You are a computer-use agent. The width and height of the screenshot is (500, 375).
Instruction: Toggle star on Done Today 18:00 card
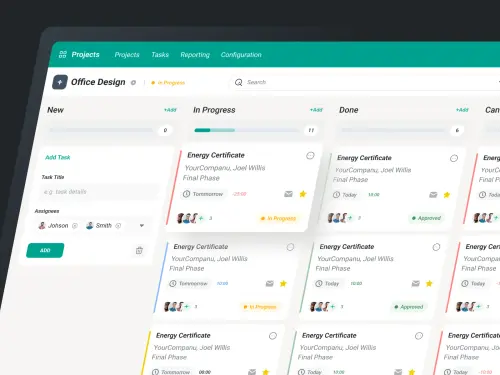pyautogui.click(x=447, y=195)
